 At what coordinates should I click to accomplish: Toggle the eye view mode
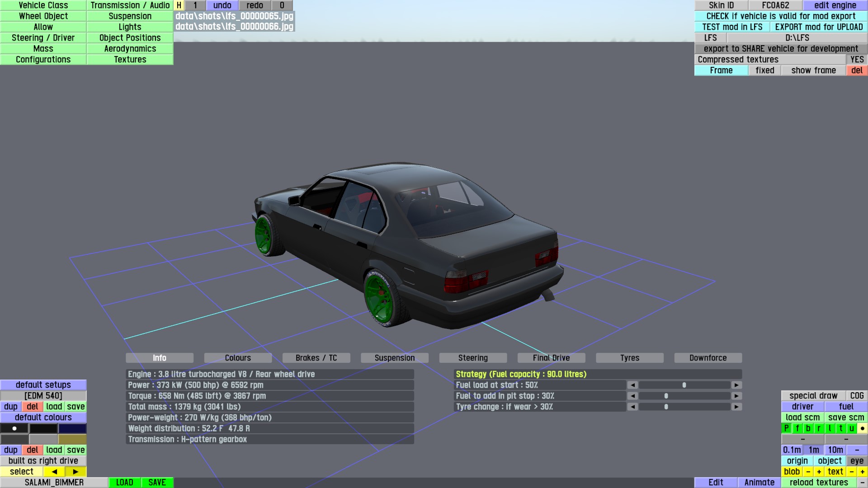(x=856, y=461)
